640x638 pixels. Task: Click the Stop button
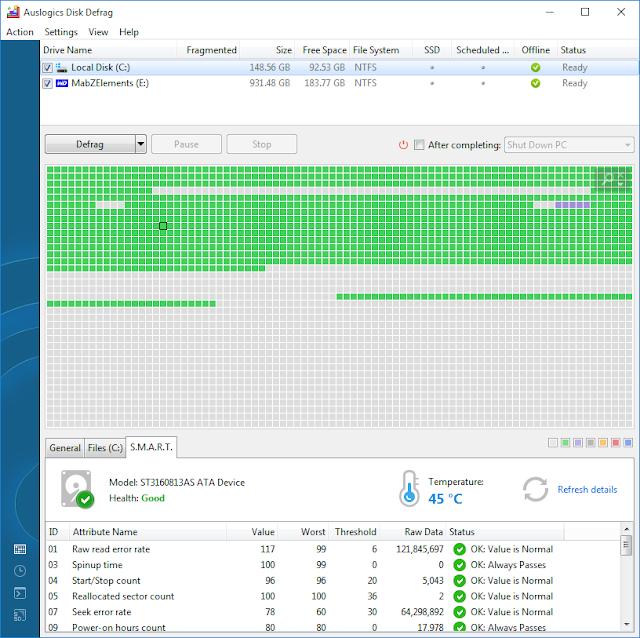[262, 144]
